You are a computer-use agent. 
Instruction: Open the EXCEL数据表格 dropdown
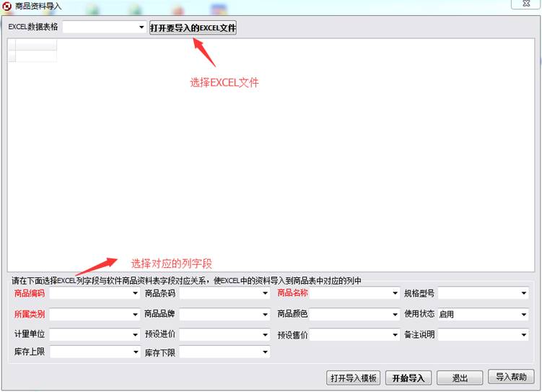141,27
